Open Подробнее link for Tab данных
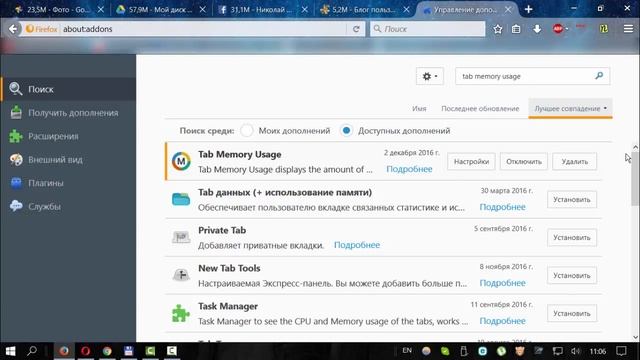 502,207
